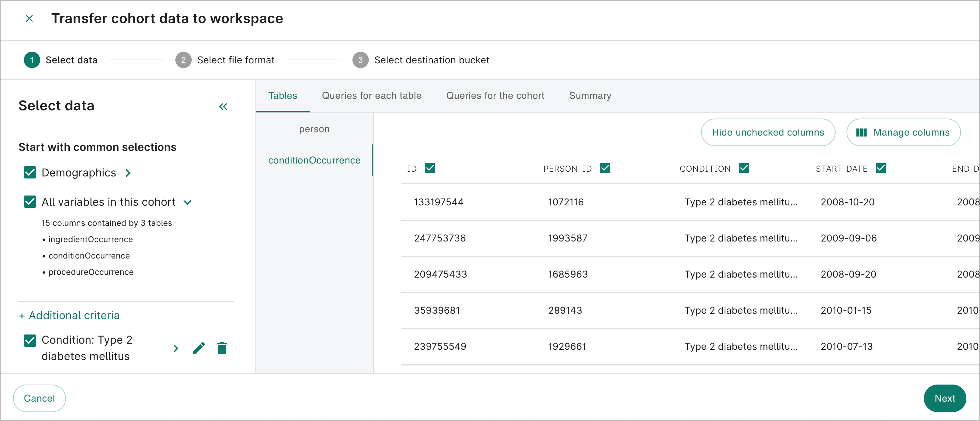Image resolution: width=980 pixels, height=421 pixels.
Task: Click the Next button
Action: [x=945, y=398]
